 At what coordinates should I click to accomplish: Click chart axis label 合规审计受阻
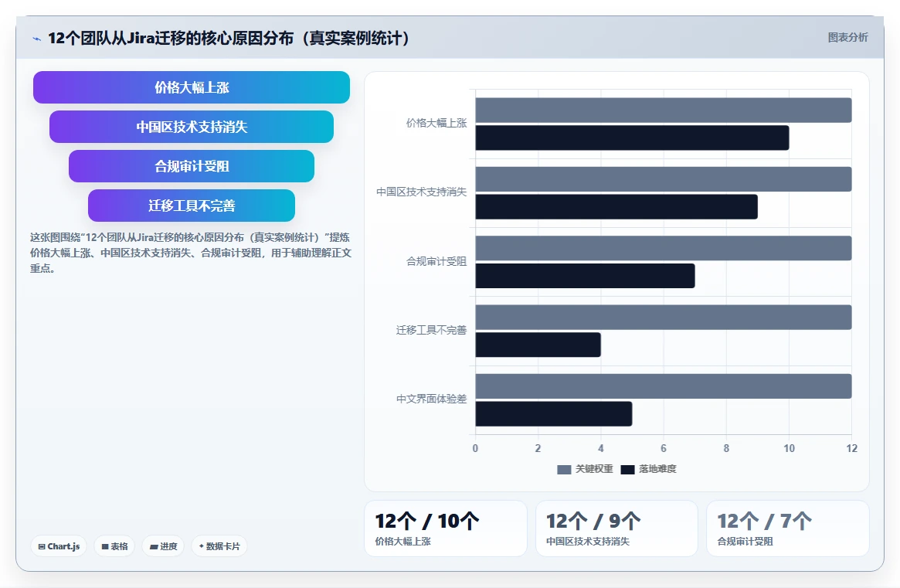pos(436,261)
